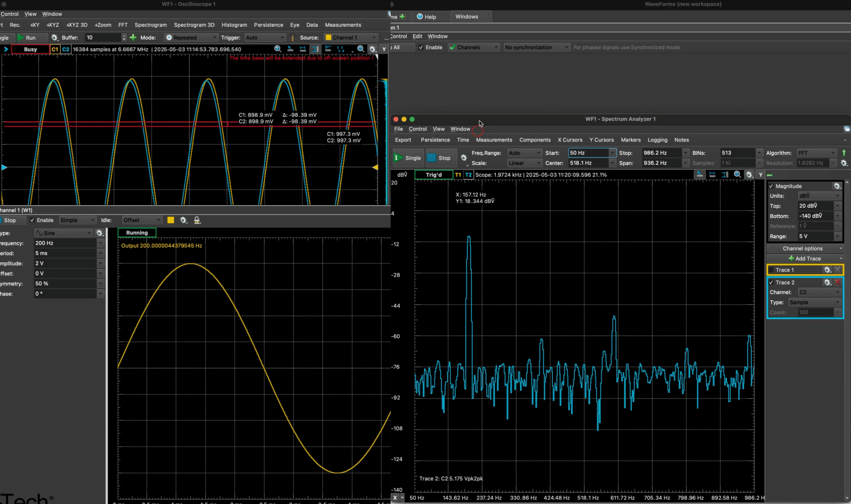Click Add Trace button
Viewport: 851px width, 504px height.
coord(805,258)
